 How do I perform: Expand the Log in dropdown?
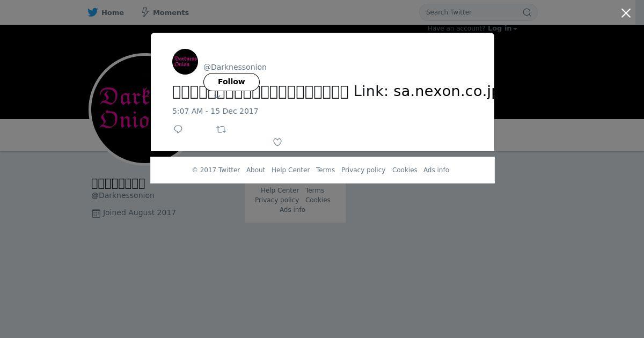502,28
